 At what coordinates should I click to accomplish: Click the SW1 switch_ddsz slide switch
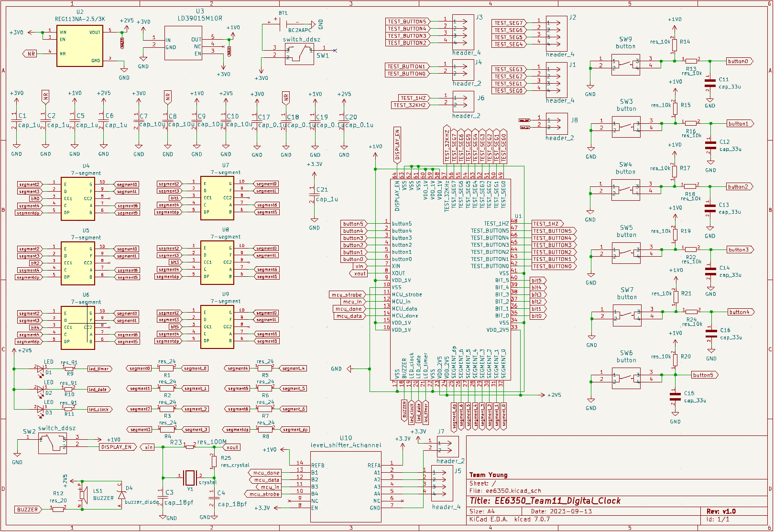pos(299,54)
